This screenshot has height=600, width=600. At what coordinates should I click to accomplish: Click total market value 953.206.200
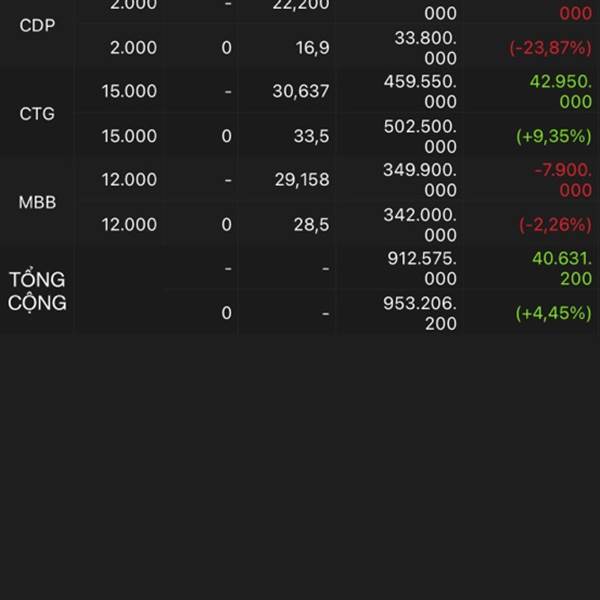tap(420, 313)
